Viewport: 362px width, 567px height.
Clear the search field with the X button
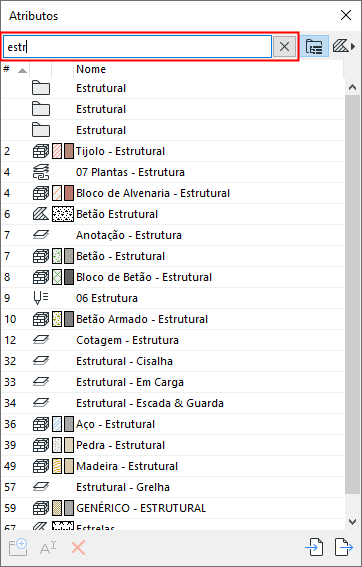(284, 46)
